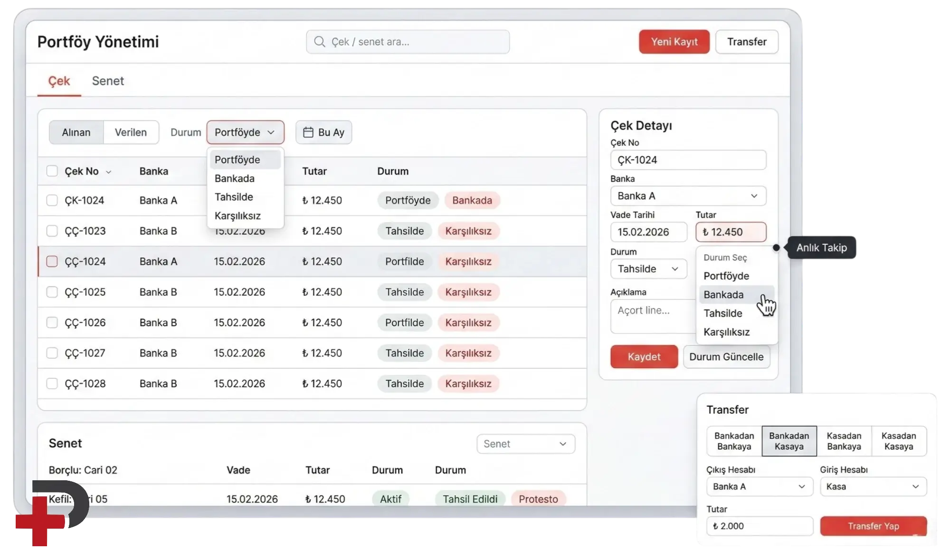Click the Çek No sort arrow
This screenshot has width=950, height=560.
(x=108, y=172)
